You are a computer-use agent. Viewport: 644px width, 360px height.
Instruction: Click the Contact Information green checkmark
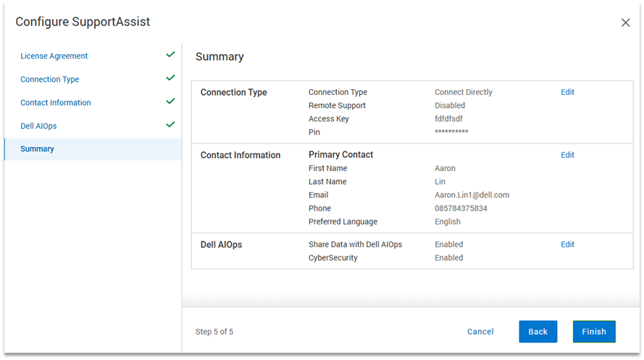(170, 101)
